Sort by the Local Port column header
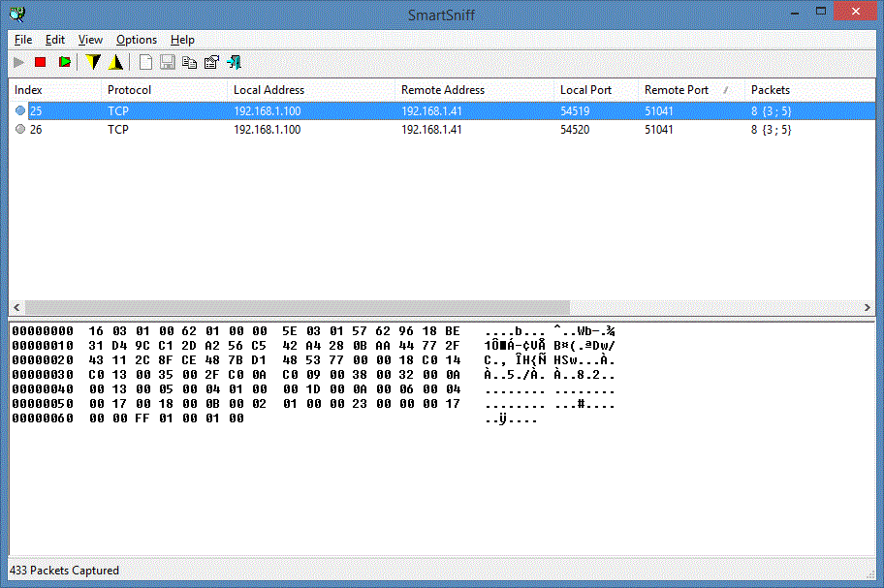Image resolution: width=884 pixels, height=588 pixels. [x=596, y=90]
